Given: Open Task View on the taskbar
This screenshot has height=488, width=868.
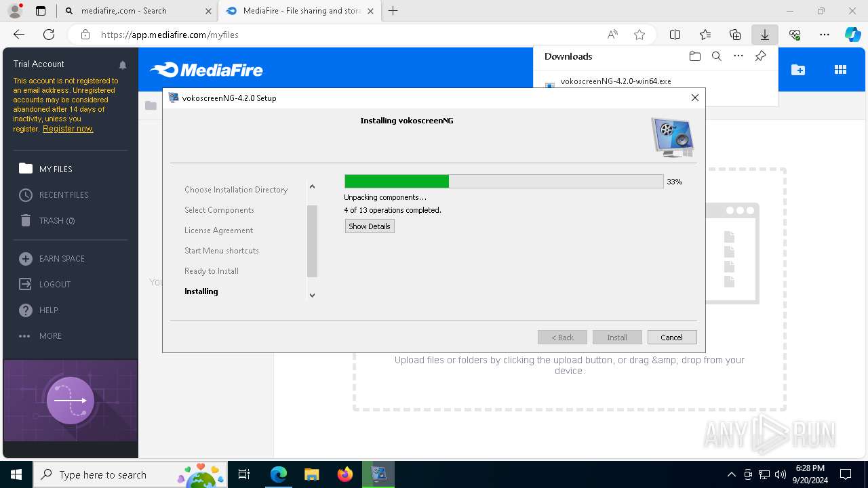Looking at the screenshot, I should click(244, 474).
